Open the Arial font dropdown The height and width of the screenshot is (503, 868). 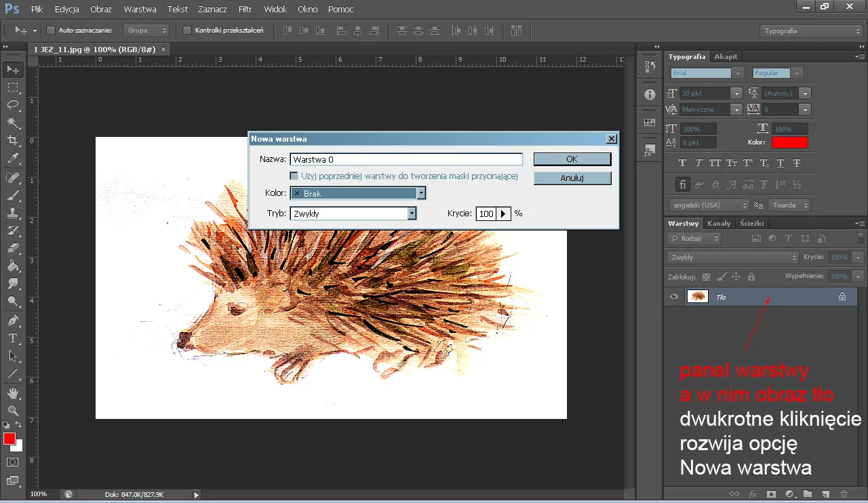[737, 73]
